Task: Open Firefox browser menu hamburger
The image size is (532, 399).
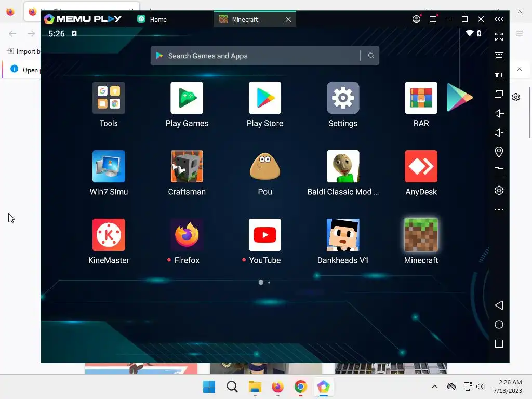Action: (520, 33)
